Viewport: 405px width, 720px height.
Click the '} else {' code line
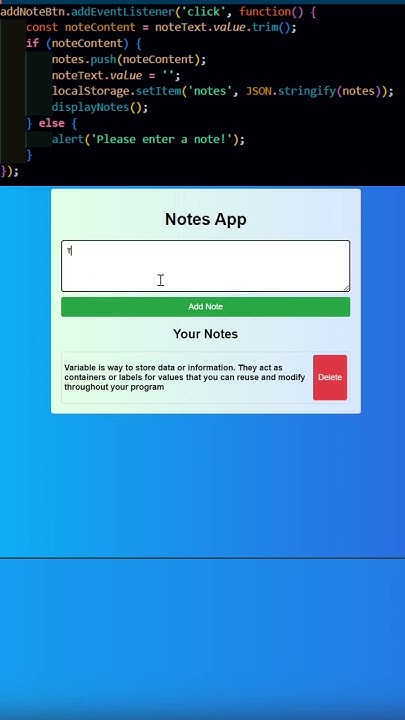[x=52, y=124]
